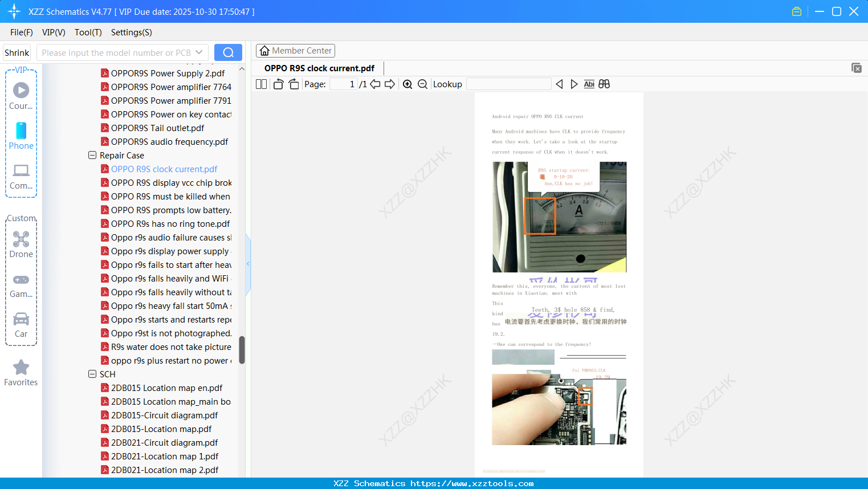Image resolution: width=868 pixels, height=489 pixels.
Task: Select the OPPO R9S clock current.pdf tab
Action: [319, 68]
